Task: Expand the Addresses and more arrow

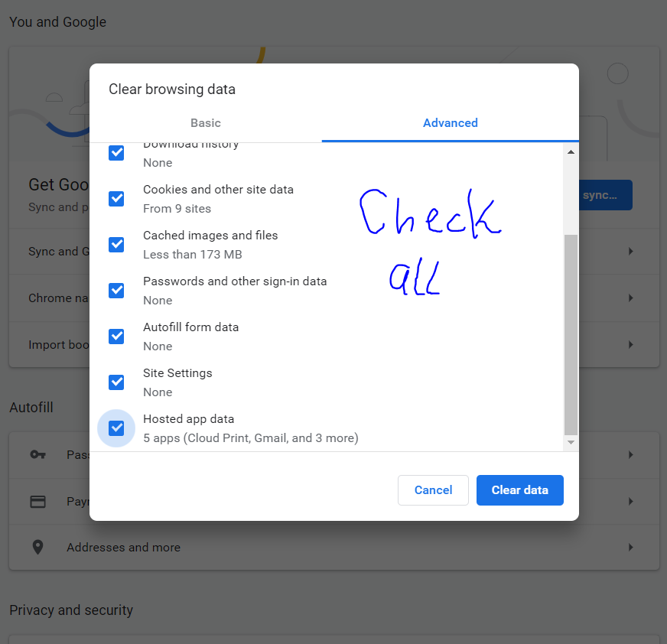Action: [631, 547]
